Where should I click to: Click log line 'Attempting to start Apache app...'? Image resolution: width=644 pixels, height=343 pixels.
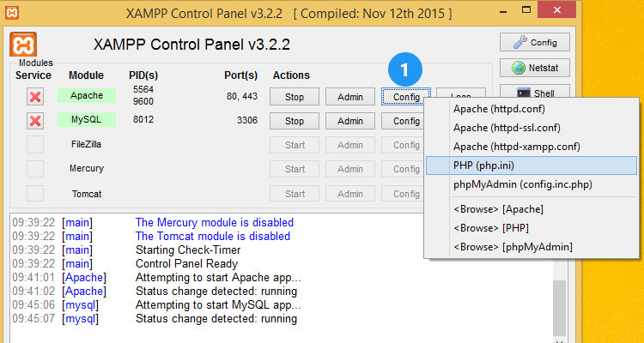click(x=218, y=277)
